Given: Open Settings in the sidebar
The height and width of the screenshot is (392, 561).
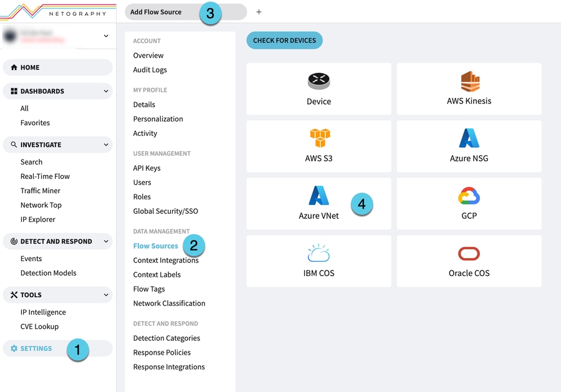Looking at the screenshot, I should [x=36, y=348].
